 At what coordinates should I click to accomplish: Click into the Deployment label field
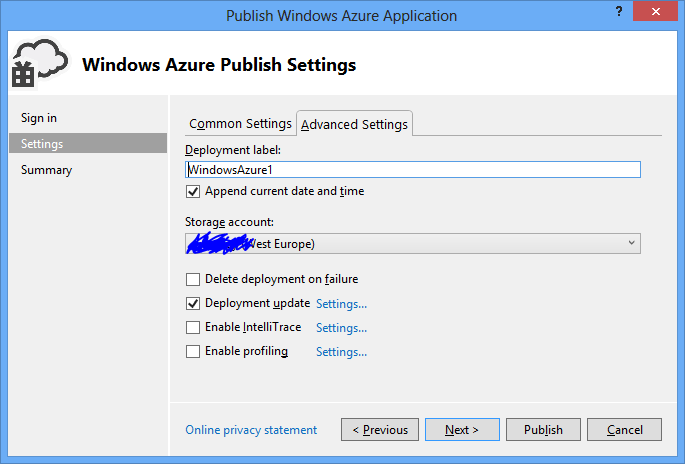[x=412, y=170]
